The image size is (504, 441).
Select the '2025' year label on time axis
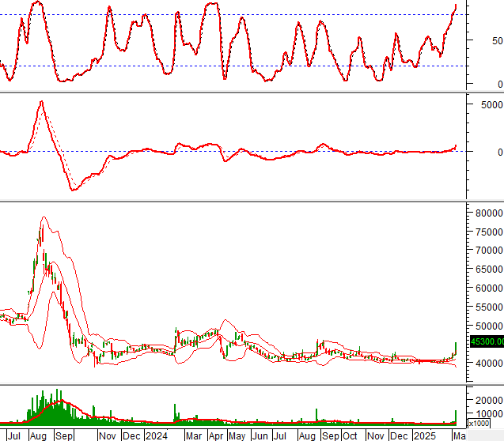coord(425,436)
